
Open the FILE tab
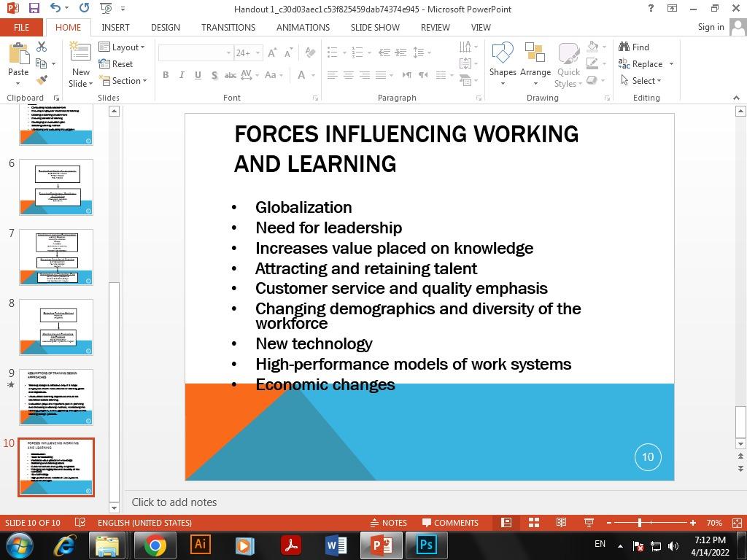(x=21, y=27)
